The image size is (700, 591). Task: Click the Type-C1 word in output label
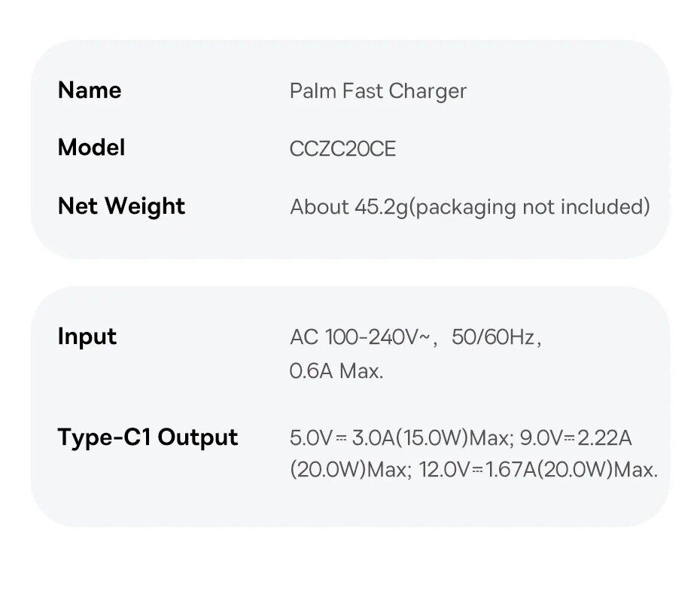click(x=105, y=437)
